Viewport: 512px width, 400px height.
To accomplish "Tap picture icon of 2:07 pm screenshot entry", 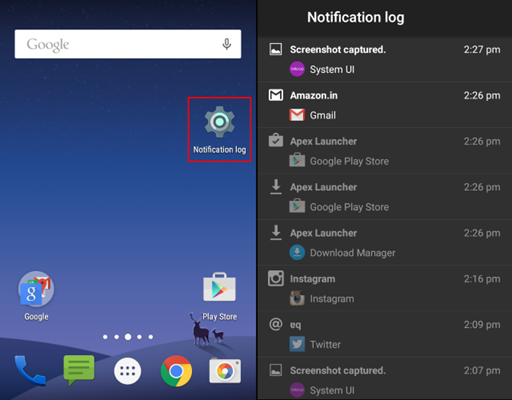I will click(276, 370).
